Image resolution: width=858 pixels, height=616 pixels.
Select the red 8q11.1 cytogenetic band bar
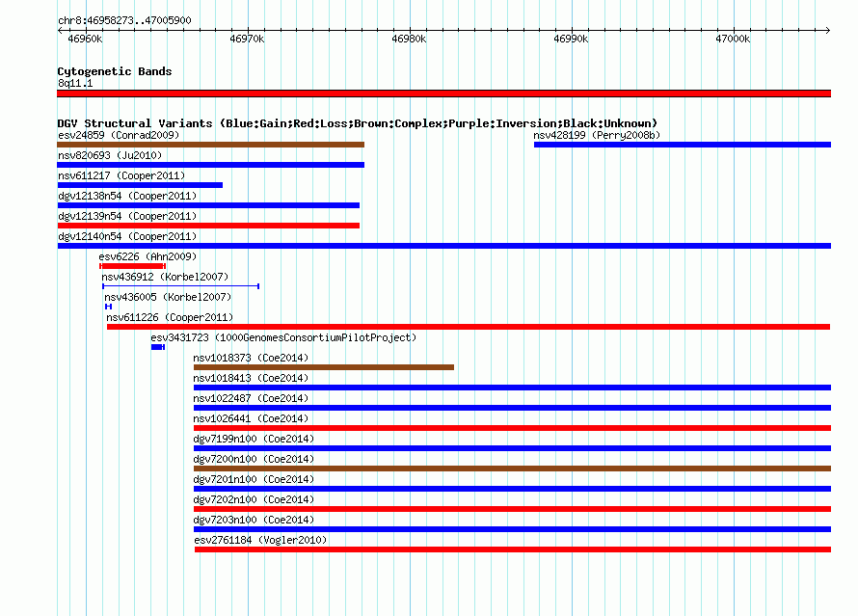(443, 94)
